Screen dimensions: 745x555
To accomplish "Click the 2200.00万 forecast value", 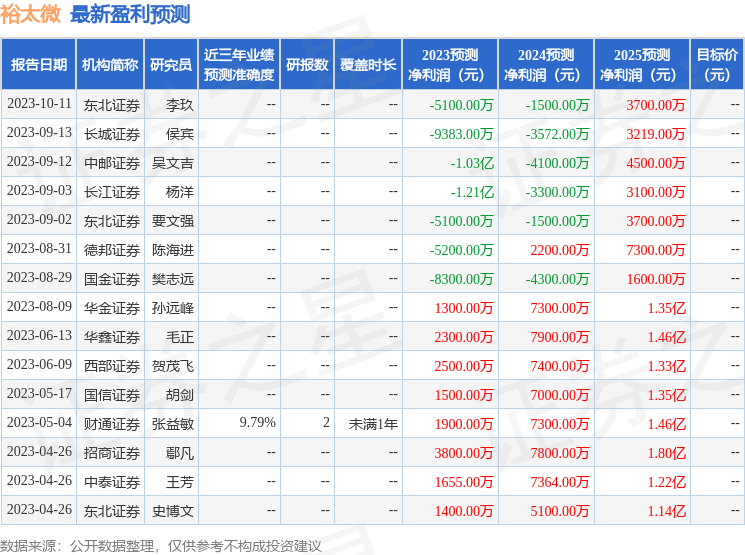I will (x=560, y=250).
